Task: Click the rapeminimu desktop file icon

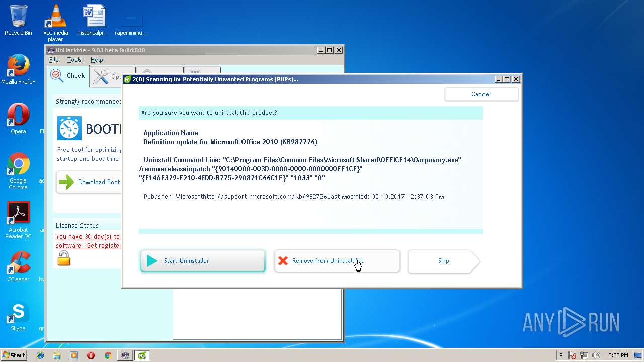Action: (x=131, y=23)
